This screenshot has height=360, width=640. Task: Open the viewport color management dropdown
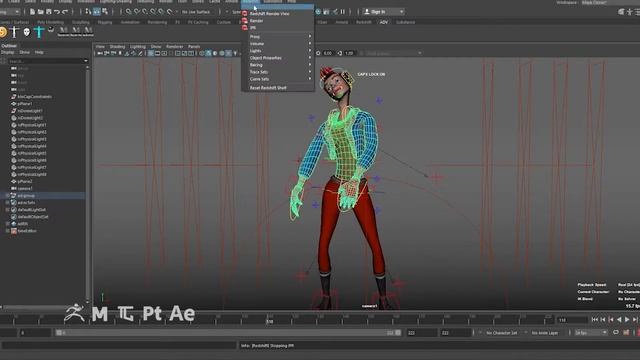click(x=393, y=53)
